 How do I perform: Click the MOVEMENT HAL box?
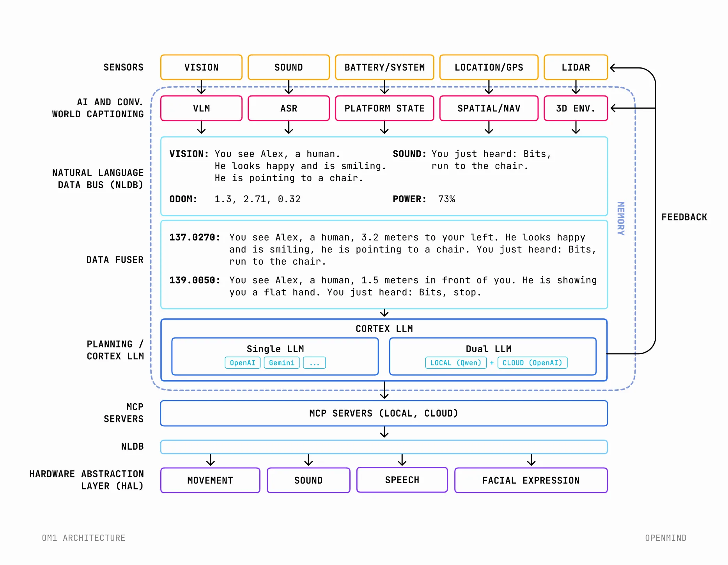coord(210,480)
